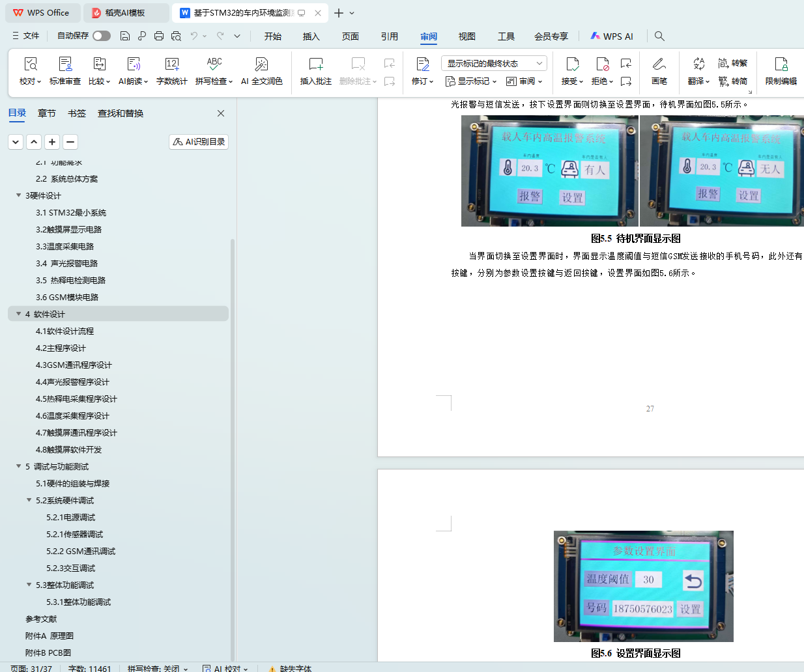The width and height of the screenshot is (804, 672).
Task: Click the 标准审查 standard review icon
Action: 65,64
